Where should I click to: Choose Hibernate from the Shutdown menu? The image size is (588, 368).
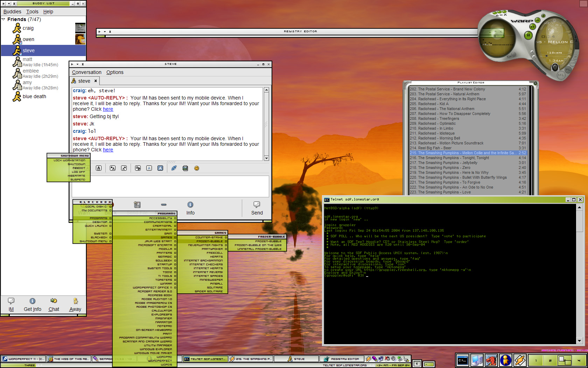(x=69, y=176)
